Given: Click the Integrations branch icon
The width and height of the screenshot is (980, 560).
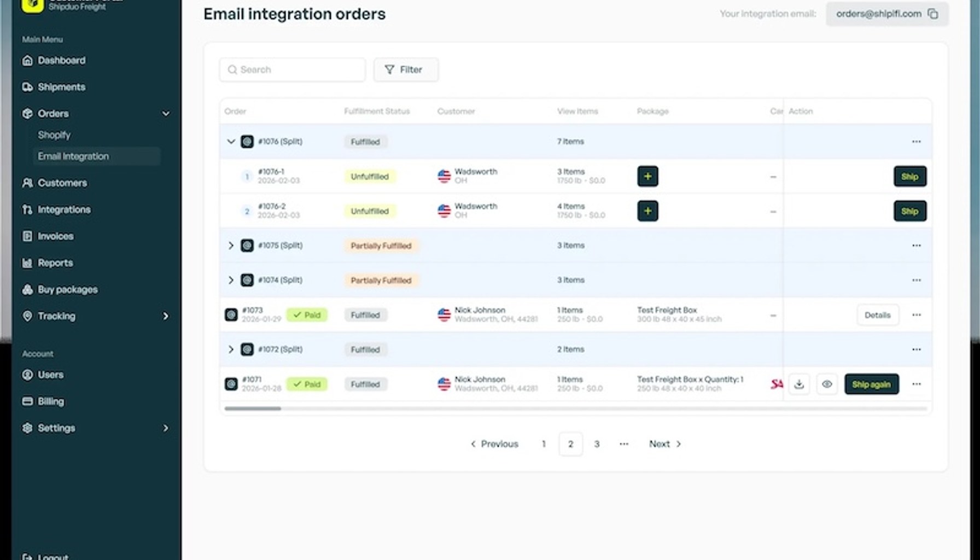Looking at the screenshot, I should click(x=27, y=209).
